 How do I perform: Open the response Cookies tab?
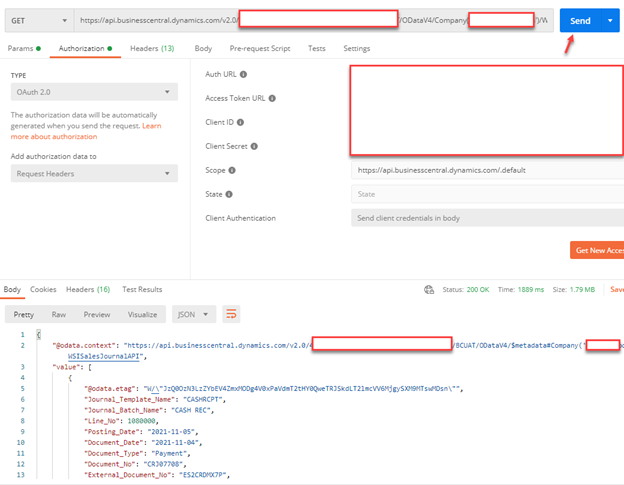pos(43,290)
